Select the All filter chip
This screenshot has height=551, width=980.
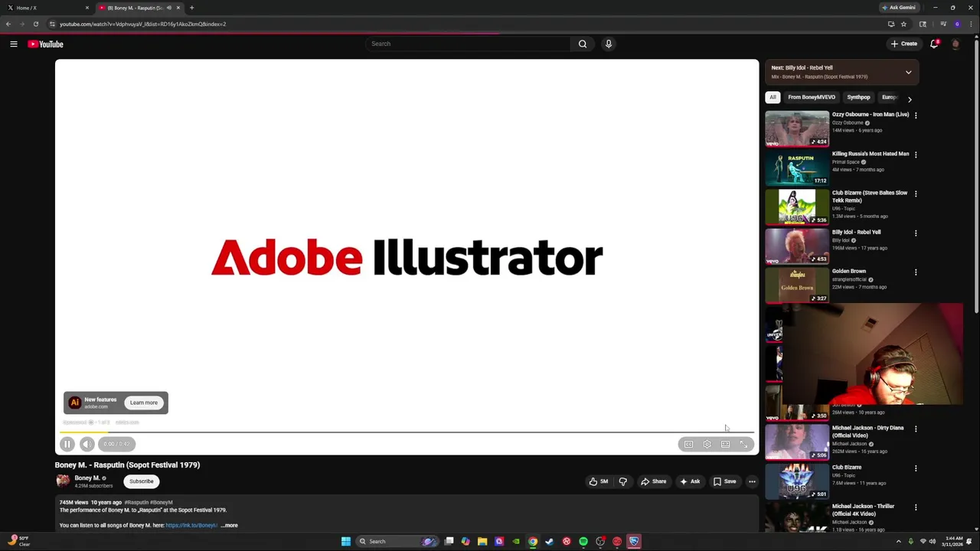(x=773, y=97)
